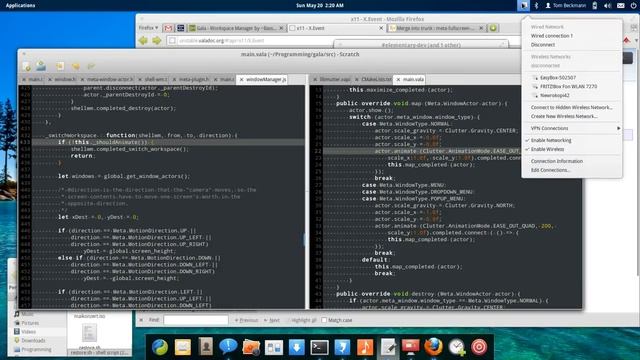Switch to the windowManager.js tab

[266, 79]
